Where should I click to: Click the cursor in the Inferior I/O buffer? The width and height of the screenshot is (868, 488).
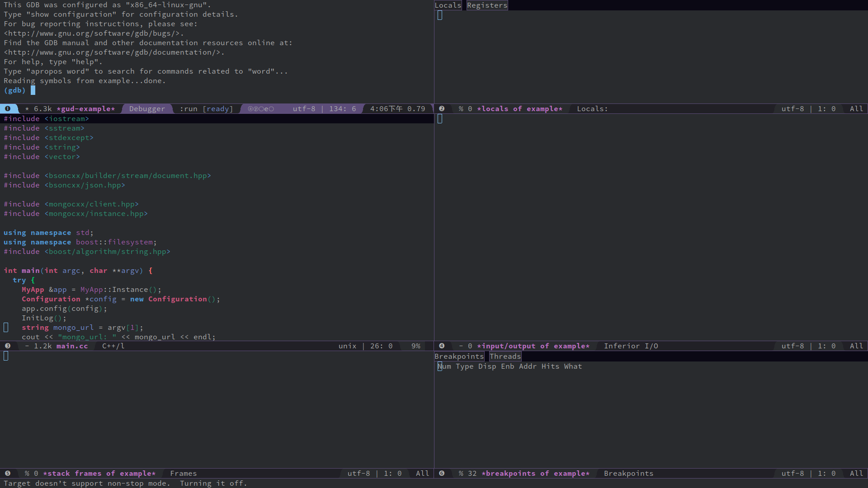[x=440, y=119]
